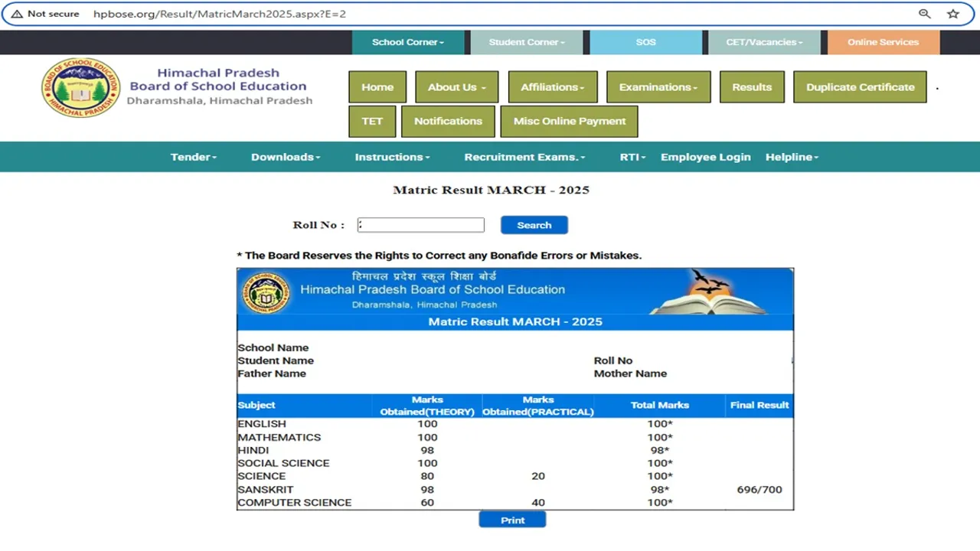This screenshot has height=551, width=980.
Task: Click the MATHEMATICS subject row label
Action: [279, 437]
